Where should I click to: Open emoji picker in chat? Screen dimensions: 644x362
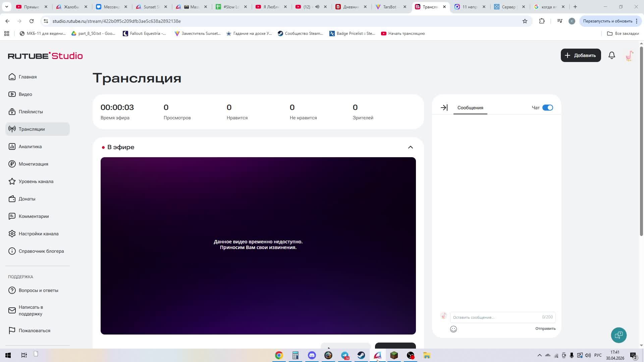453,329
